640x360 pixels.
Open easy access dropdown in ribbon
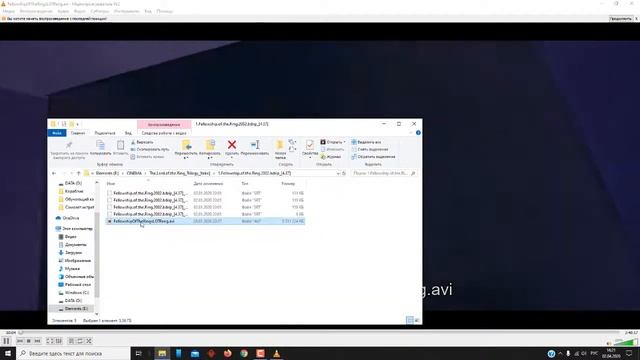292,149
